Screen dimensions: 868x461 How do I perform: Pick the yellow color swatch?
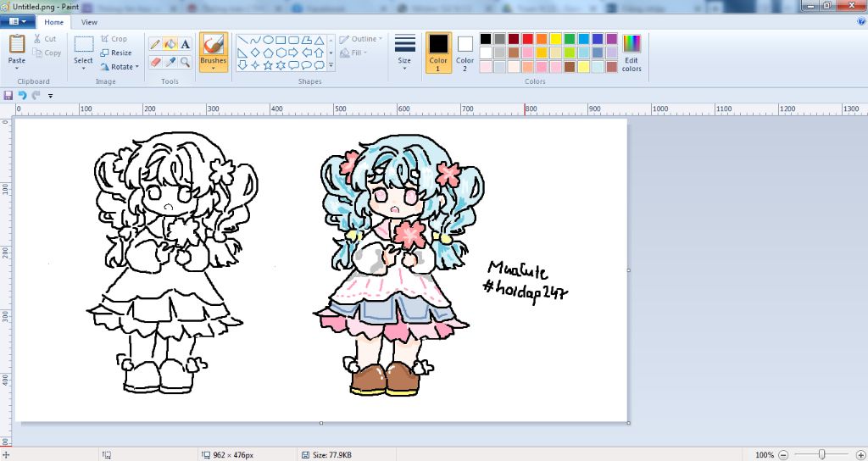tap(556, 39)
